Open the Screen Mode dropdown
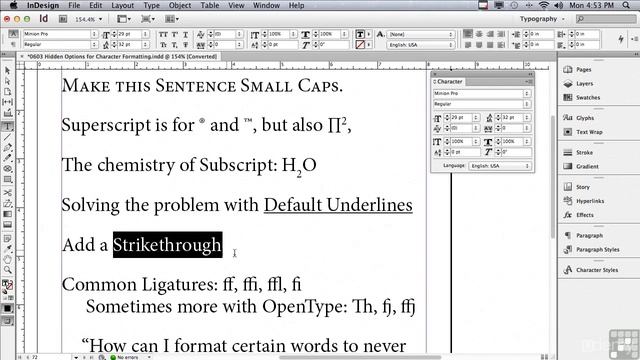Image resolution: width=640 pixels, height=360 pixels. click(x=148, y=19)
